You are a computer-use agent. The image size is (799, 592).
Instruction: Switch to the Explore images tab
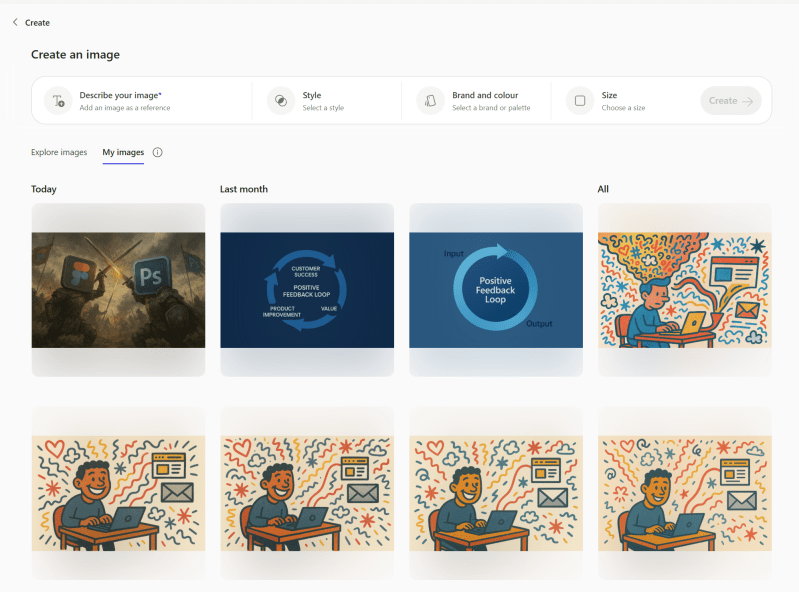click(x=59, y=153)
